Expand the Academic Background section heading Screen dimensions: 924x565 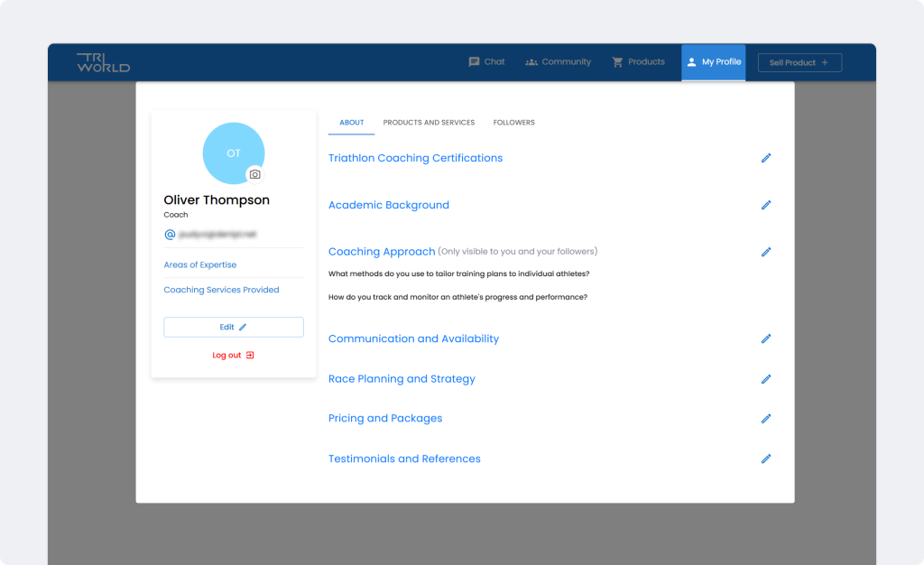click(388, 205)
